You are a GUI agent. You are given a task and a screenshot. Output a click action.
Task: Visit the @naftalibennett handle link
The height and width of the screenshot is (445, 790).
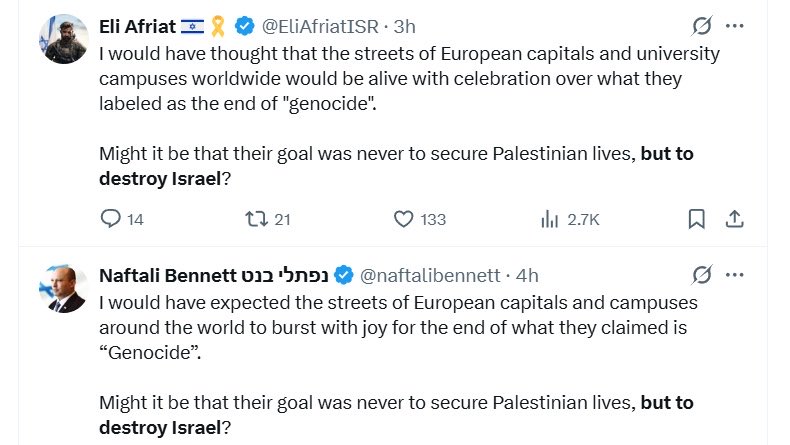(x=430, y=275)
